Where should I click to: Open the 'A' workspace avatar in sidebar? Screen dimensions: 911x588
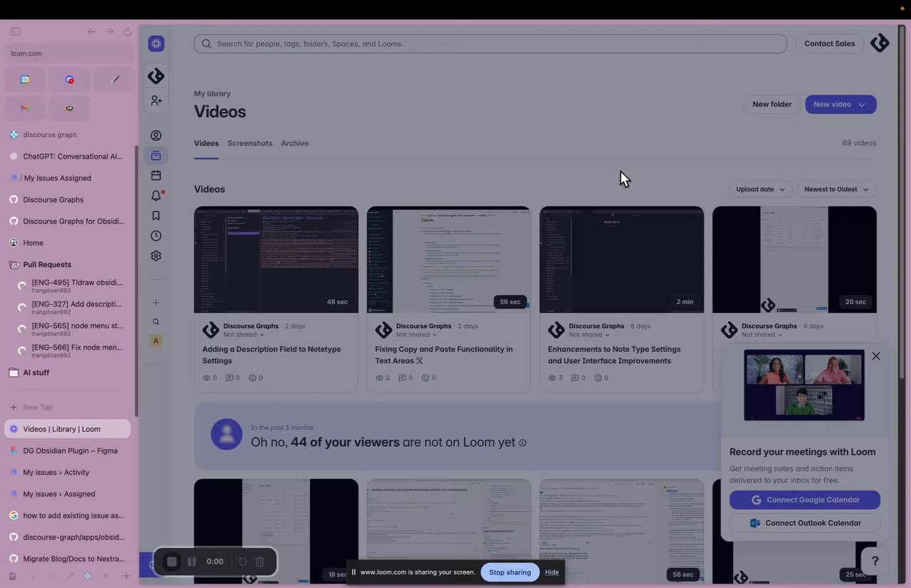click(156, 341)
